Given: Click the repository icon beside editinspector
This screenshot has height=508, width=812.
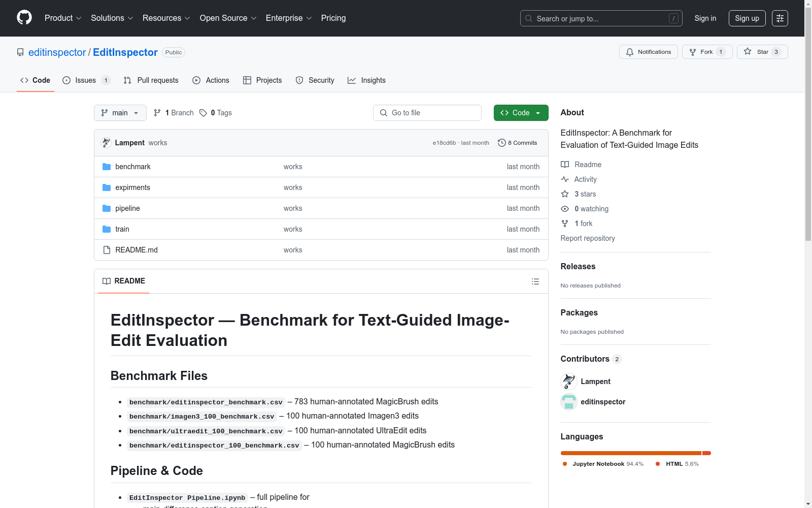Looking at the screenshot, I should pos(20,52).
